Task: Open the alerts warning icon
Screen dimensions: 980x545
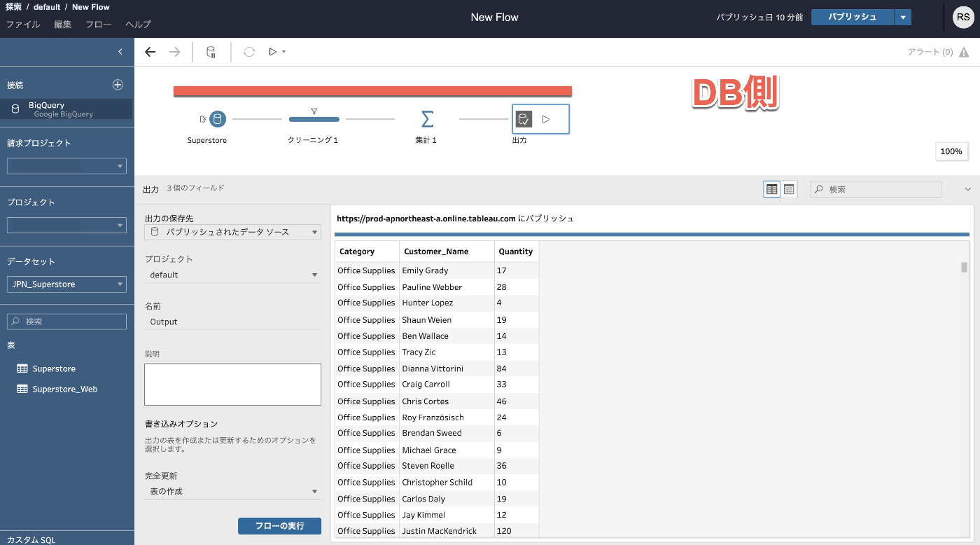Action: click(x=964, y=52)
